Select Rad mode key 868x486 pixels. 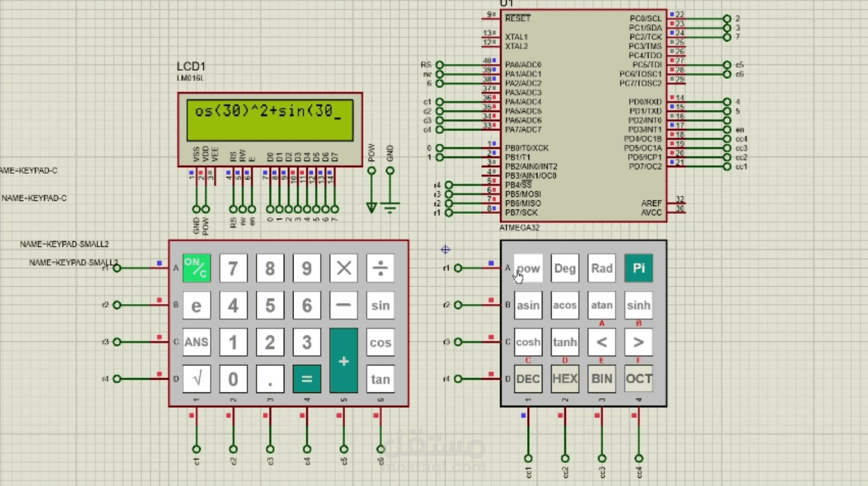click(602, 268)
